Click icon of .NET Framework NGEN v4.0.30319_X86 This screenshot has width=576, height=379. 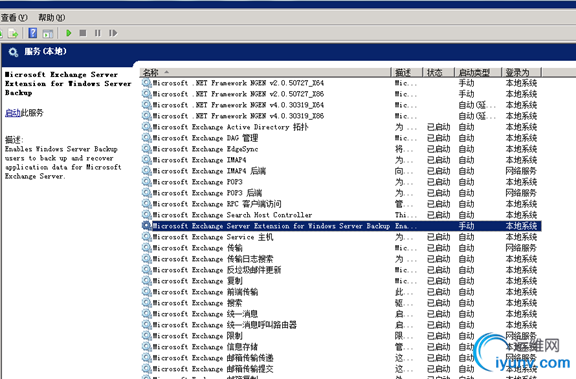point(147,116)
